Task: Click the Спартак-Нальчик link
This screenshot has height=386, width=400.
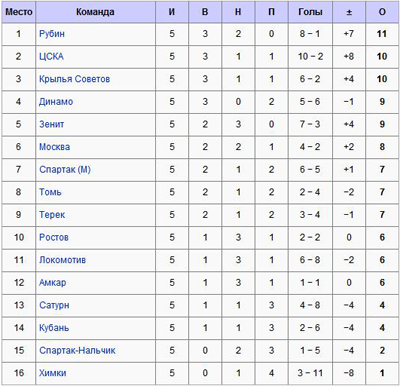Action: (x=77, y=350)
